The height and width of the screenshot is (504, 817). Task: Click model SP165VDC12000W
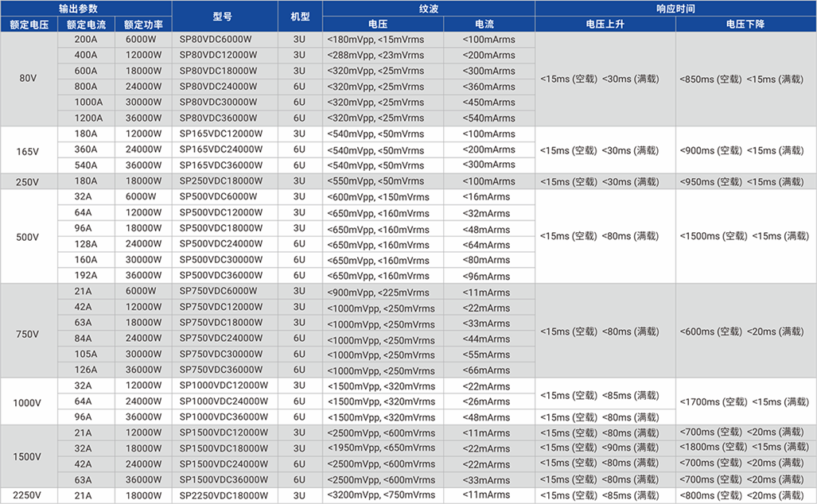[x=221, y=134]
